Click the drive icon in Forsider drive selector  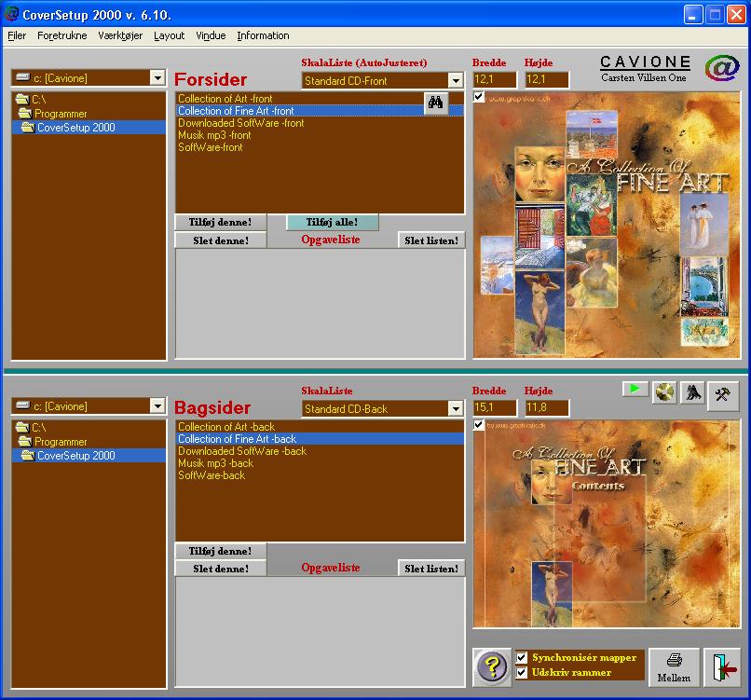tap(22, 77)
